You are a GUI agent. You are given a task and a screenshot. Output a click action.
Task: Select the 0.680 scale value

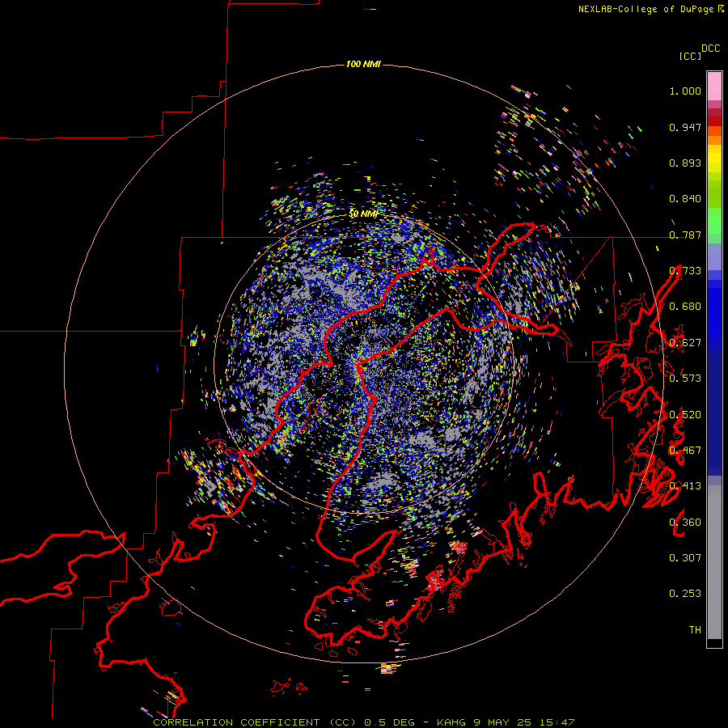coord(685,307)
